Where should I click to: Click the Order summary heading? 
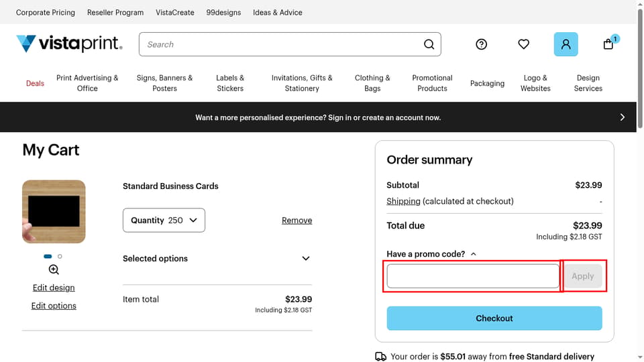pyautogui.click(x=429, y=160)
